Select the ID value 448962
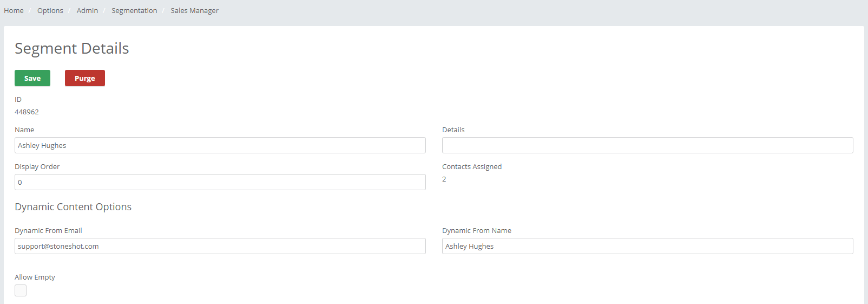Image resolution: width=868 pixels, height=304 pixels. 27,112
